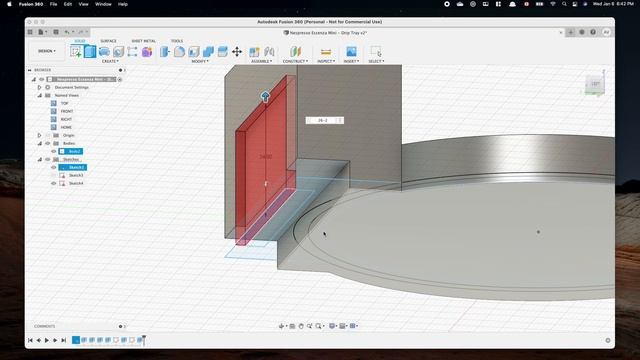
Task: Open the Edit menu in menu bar
Action: [x=68, y=4]
